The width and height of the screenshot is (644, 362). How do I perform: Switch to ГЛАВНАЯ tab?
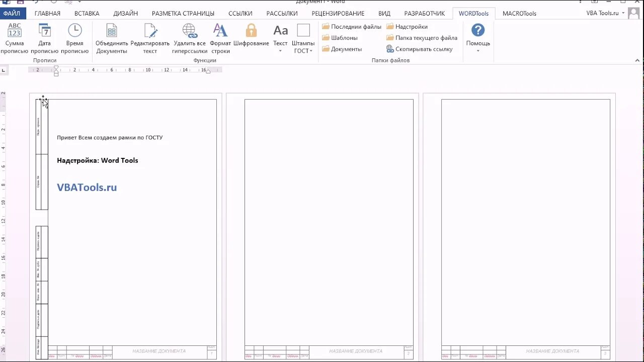[x=47, y=14]
